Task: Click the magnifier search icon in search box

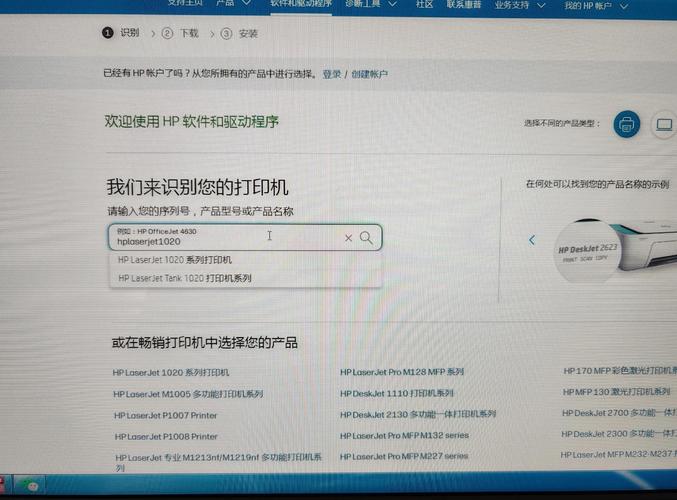Action: tap(367, 238)
